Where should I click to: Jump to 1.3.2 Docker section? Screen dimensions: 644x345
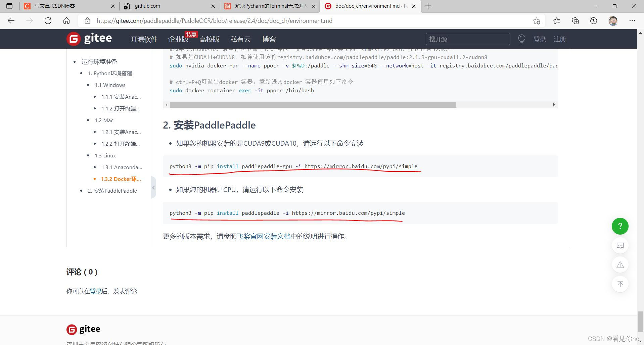pos(121,179)
